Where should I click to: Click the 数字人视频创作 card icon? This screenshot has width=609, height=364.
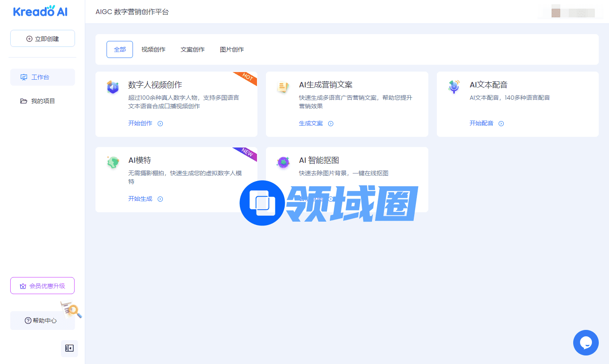click(x=113, y=87)
